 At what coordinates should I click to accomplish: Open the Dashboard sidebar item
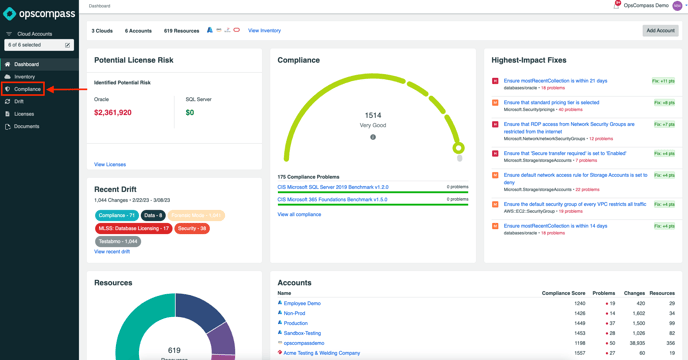(x=39, y=64)
